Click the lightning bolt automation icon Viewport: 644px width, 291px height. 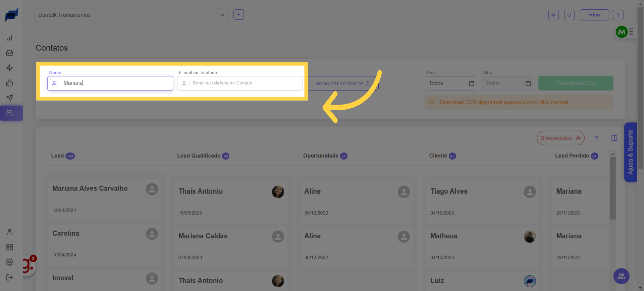pyautogui.click(x=9, y=68)
